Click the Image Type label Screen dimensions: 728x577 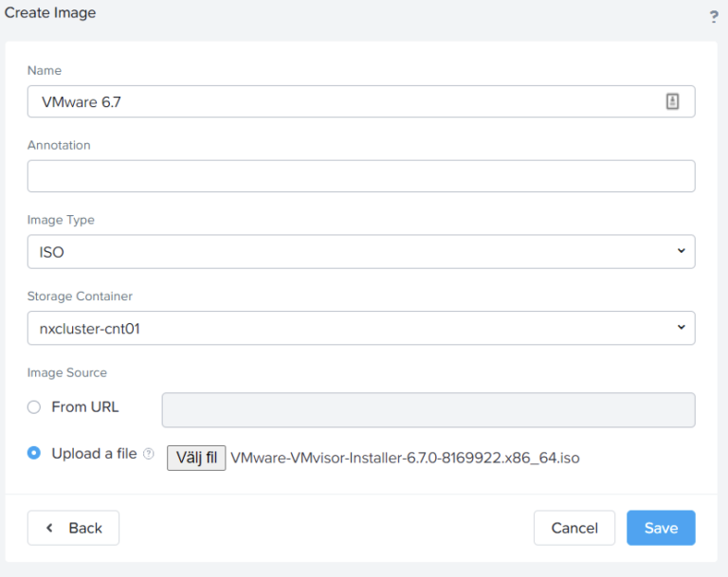point(61,220)
